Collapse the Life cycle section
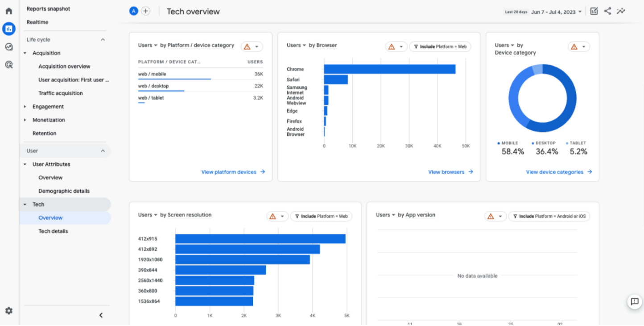This screenshot has height=326, width=644. [x=103, y=40]
